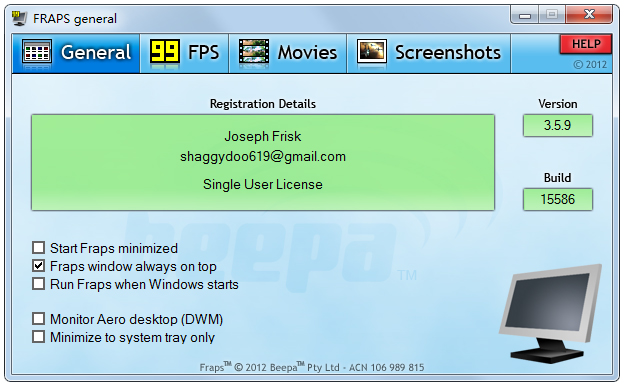
Task: Click the Single User License text
Action: tap(263, 184)
